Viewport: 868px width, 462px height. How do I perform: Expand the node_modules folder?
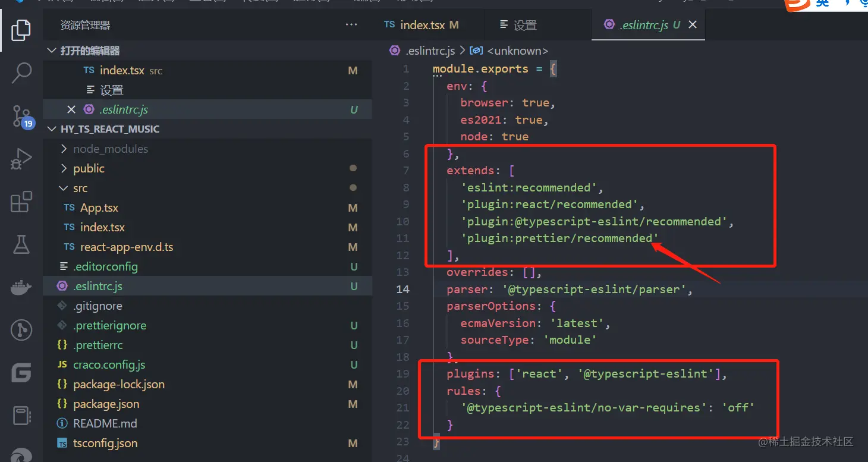click(x=64, y=149)
